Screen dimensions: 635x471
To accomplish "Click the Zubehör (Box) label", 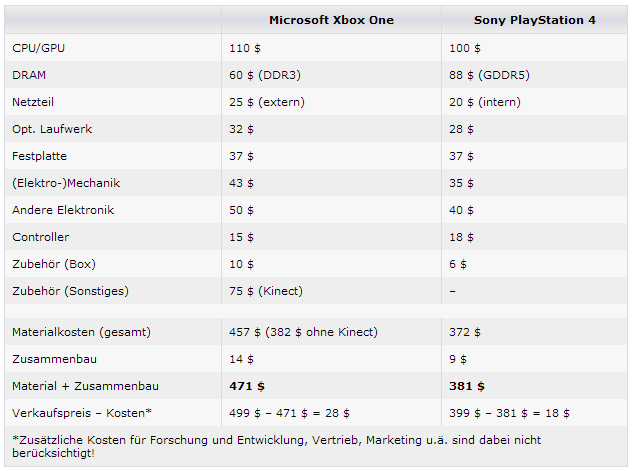I will [x=54, y=264].
